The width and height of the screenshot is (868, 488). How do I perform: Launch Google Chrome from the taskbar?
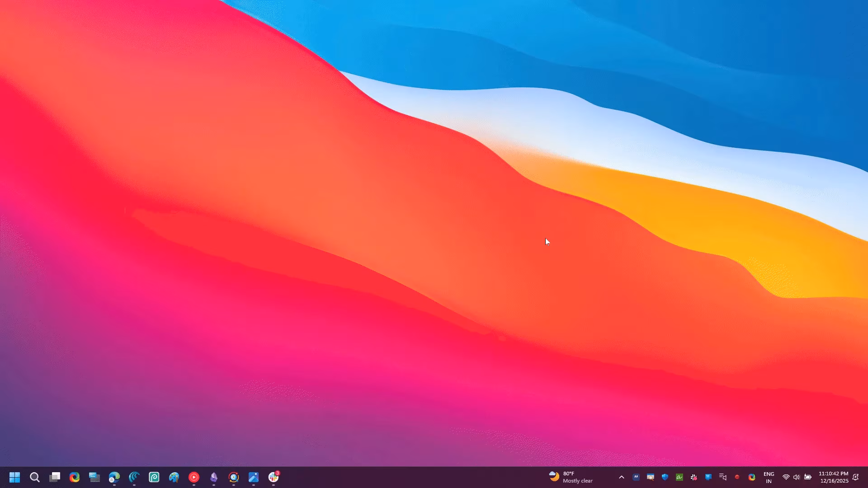pos(74,478)
